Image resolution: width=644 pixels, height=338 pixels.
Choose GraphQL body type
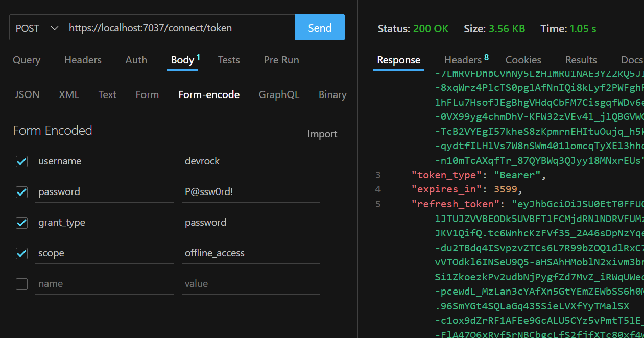pos(279,94)
